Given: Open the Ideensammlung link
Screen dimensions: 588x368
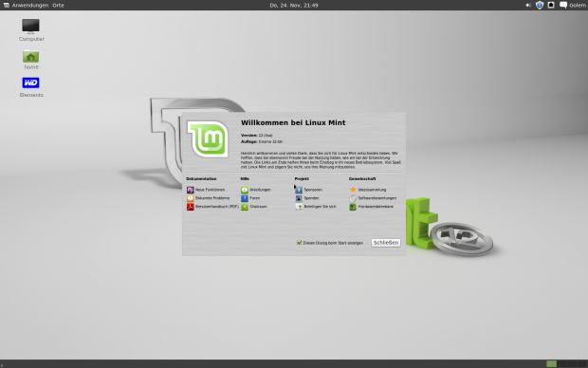Looking at the screenshot, I should tap(372, 190).
